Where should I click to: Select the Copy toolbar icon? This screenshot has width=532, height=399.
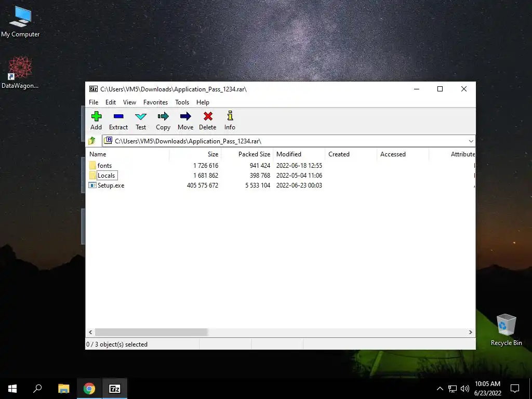(163, 116)
